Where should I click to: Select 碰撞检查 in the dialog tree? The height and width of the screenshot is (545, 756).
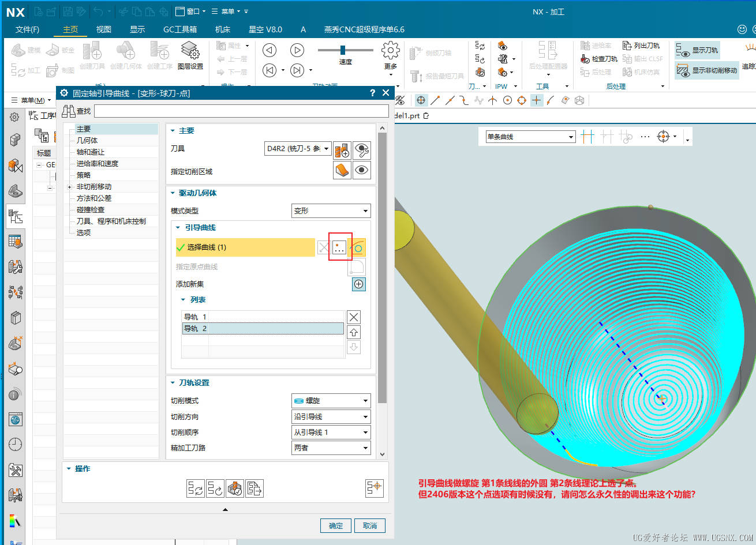(91, 210)
